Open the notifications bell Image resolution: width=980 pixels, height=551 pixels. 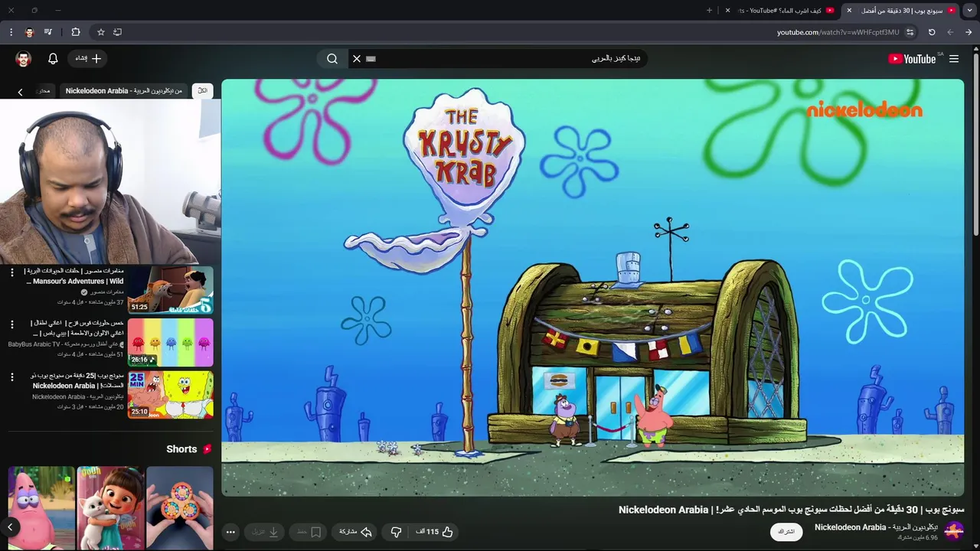click(53, 59)
